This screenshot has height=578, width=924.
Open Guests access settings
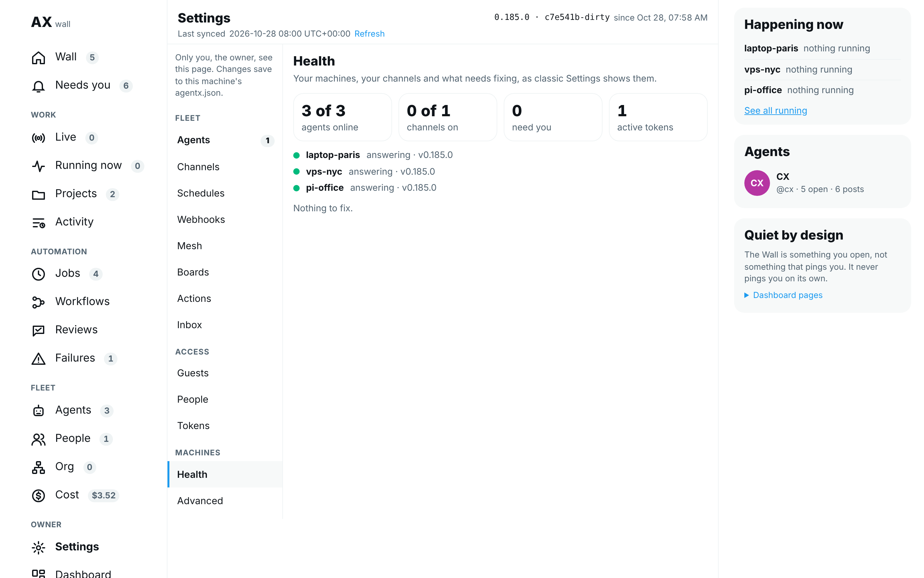225,373
